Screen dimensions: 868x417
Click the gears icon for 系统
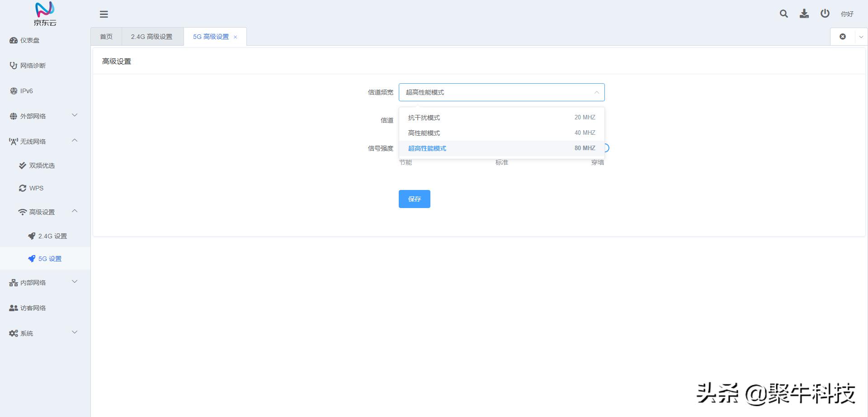click(14, 333)
